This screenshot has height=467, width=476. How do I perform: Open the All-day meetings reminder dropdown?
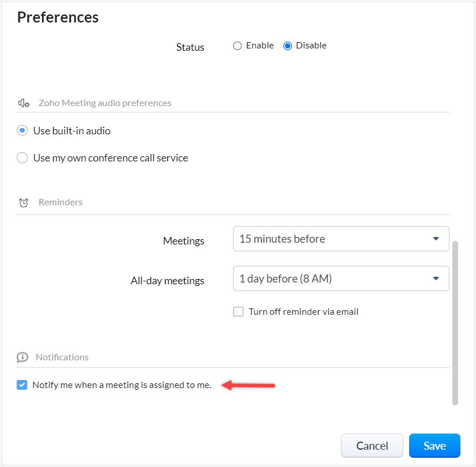coord(340,279)
